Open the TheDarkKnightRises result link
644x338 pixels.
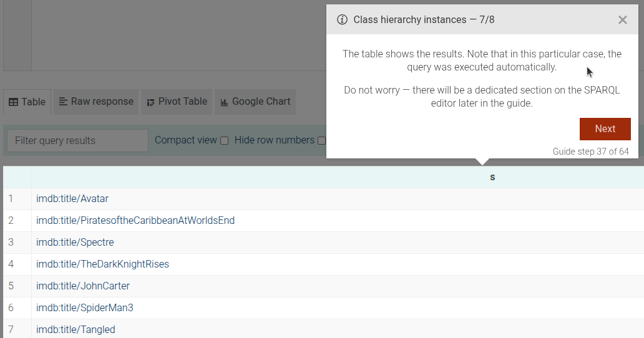click(x=102, y=264)
